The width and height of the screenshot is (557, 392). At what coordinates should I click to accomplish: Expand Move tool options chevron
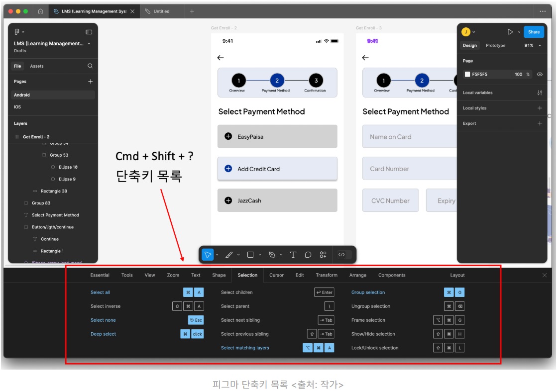pyautogui.click(x=217, y=255)
